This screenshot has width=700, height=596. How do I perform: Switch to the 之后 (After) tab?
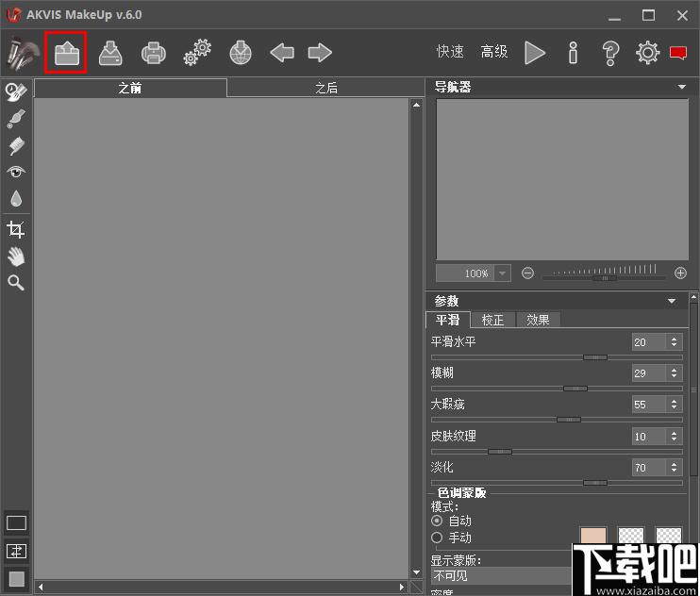(325, 88)
